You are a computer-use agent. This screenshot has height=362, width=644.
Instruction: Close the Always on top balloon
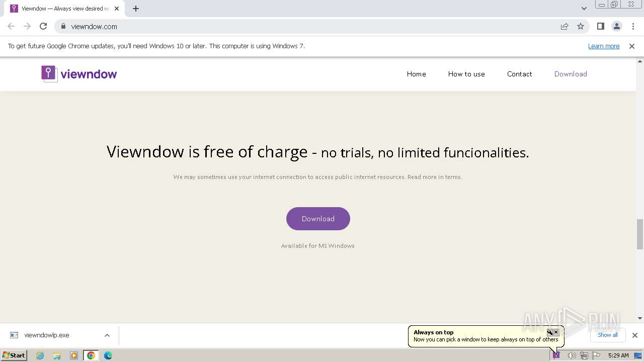tap(556, 332)
